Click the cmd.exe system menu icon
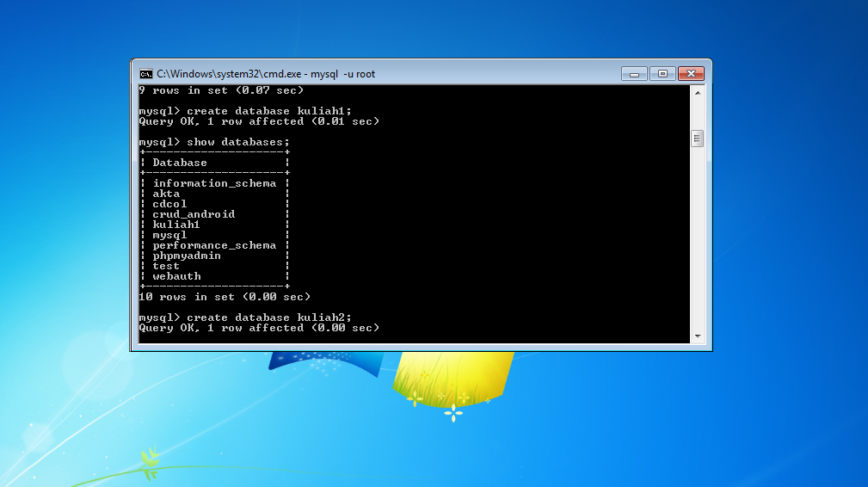Screen dimensions: 868x487 pyautogui.click(x=146, y=74)
